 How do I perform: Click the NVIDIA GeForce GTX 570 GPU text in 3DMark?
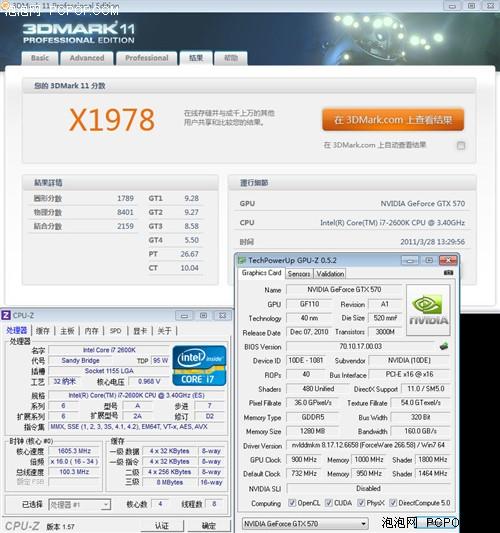click(x=423, y=204)
